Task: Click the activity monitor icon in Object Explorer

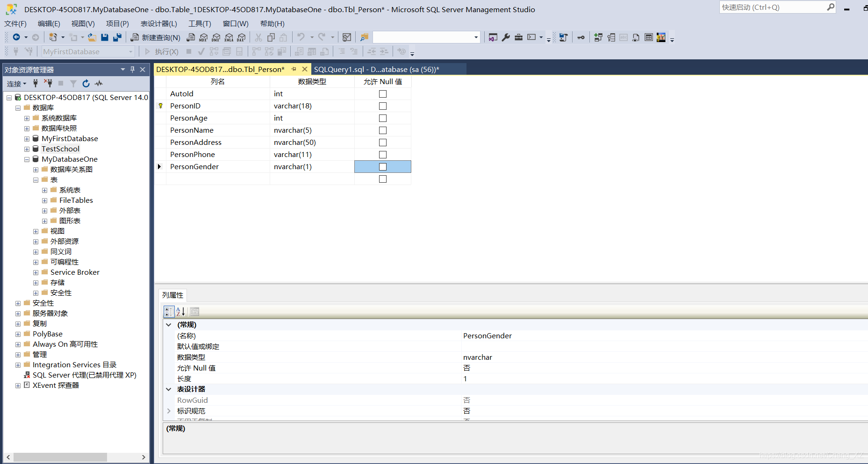Action: 99,83
